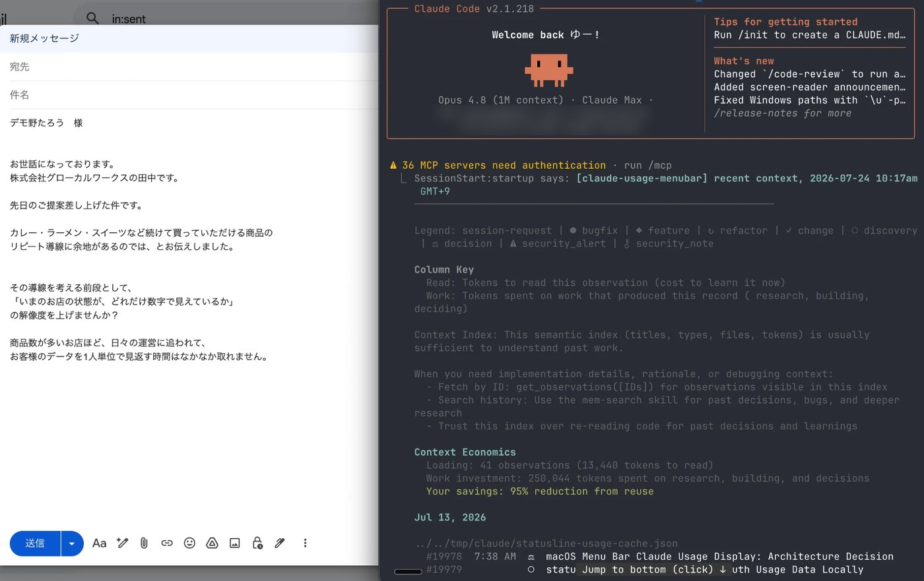Send the email with the 送信 button
The image size is (924, 581).
(35, 543)
